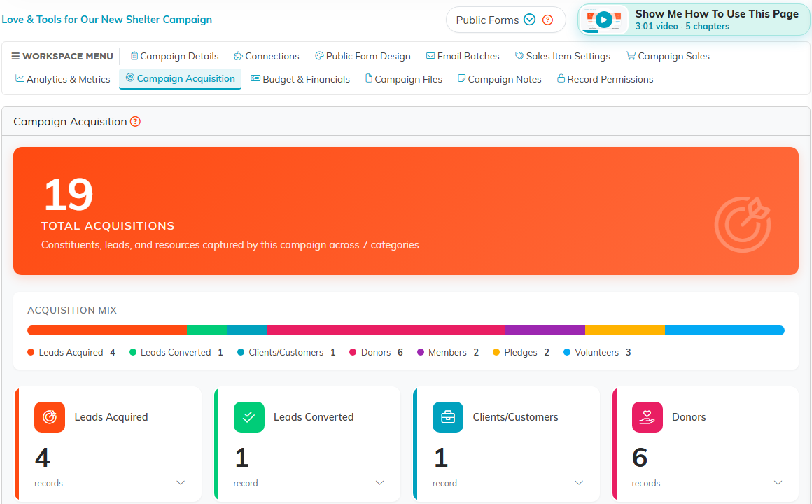This screenshot has width=812, height=504.
Task: Click the orange Leads Acquired bar segment
Action: point(107,330)
